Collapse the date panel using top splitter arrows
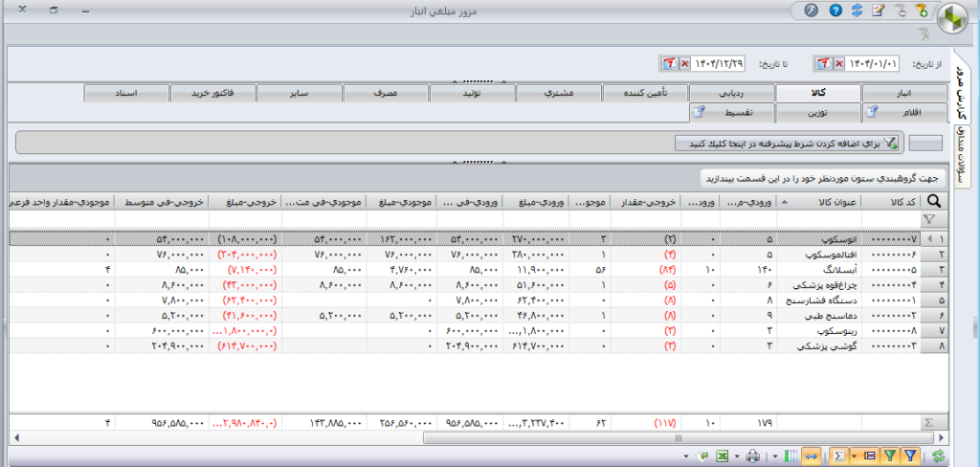This screenshot has width=980, height=467. tap(479, 81)
